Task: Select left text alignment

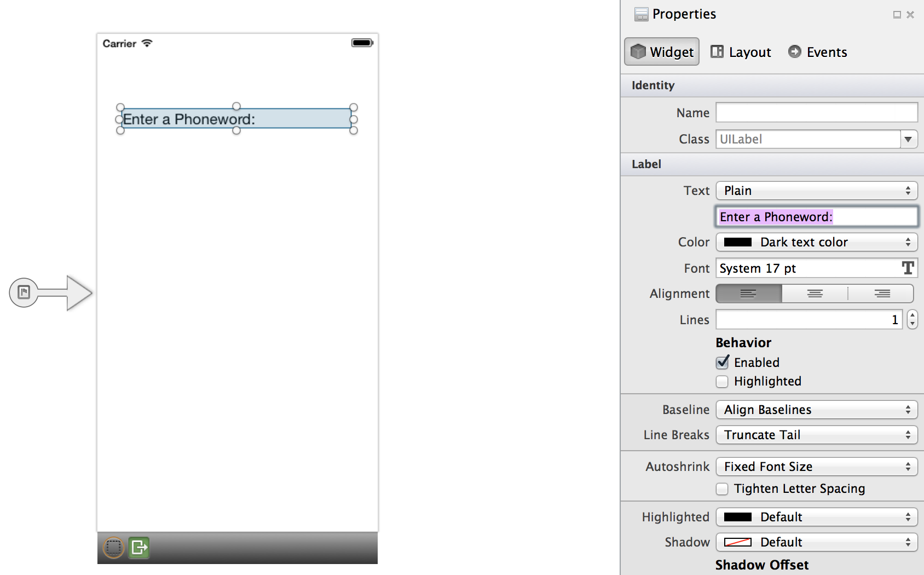Action: click(x=748, y=294)
